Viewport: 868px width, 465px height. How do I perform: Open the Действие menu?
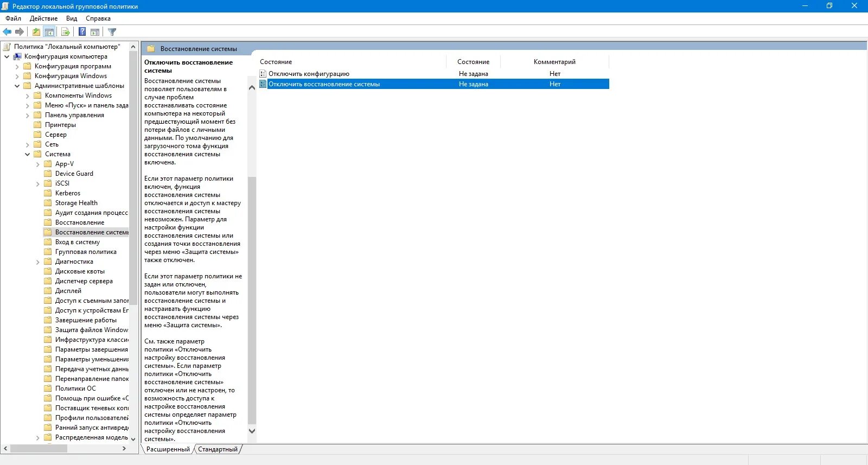click(x=44, y=18)
